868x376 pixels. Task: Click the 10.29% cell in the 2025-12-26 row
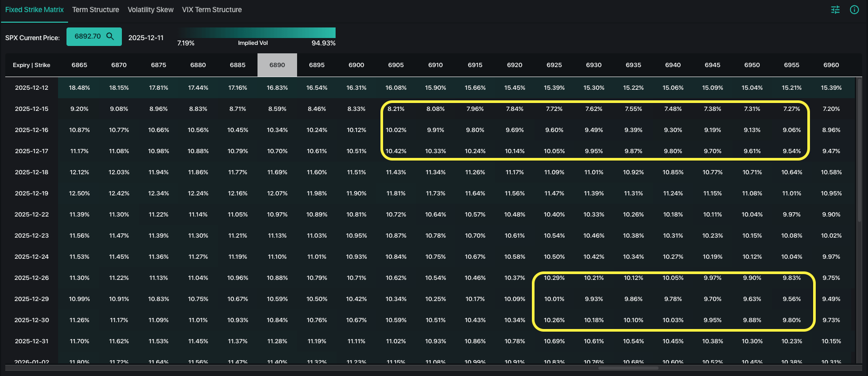coord(554,278)
